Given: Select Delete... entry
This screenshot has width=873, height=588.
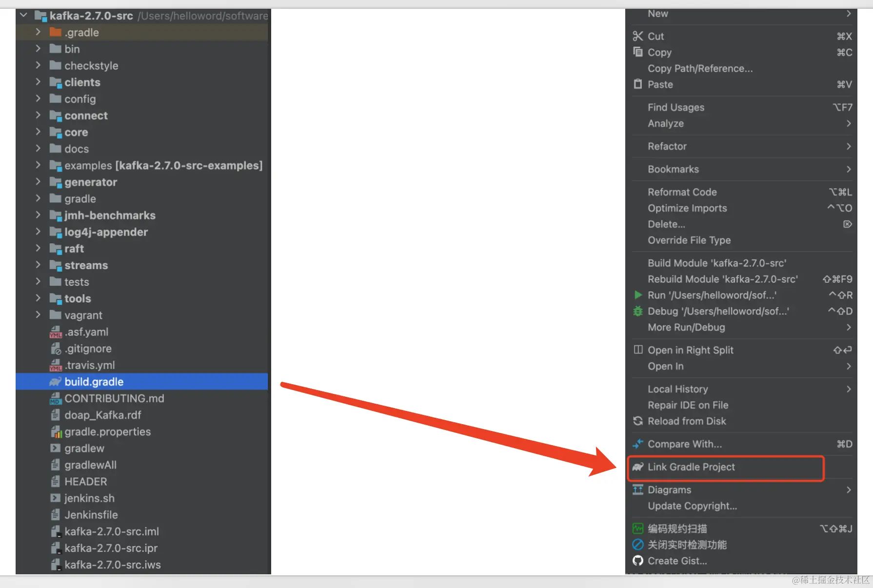Looking at the screenshot, I should [741, 224].
